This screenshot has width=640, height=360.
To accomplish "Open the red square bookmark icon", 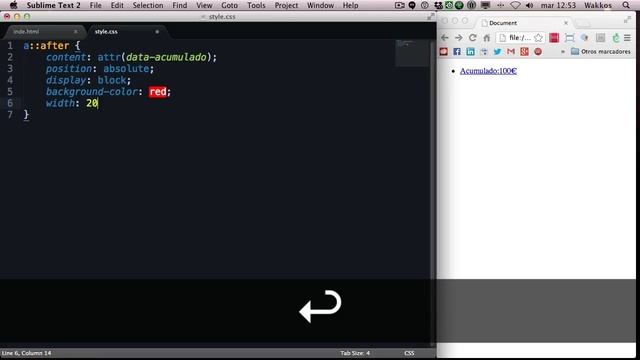I will [444, 51].
